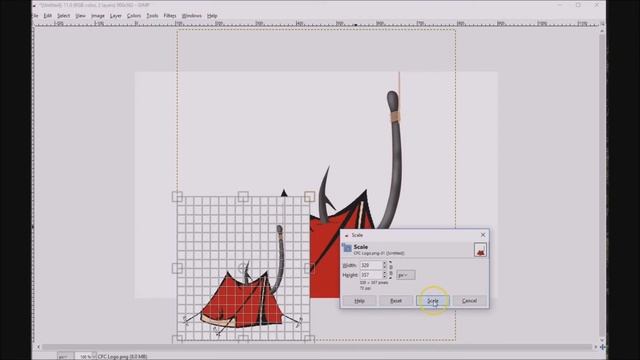640x360 pixels.
Task: Click the center pivot crosshair of transform
Action: (243, 268)
